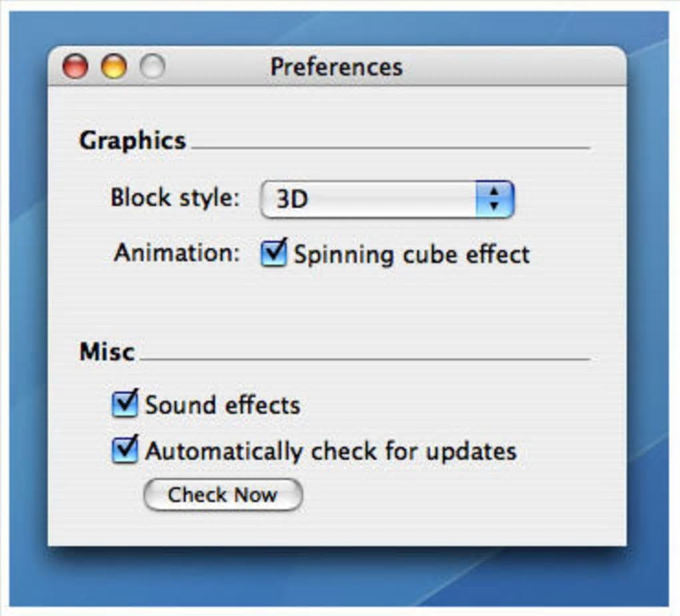
Task: Disable the Spinning cube effect checkbox
Action: pyautogui.click(x=273, y=254)
